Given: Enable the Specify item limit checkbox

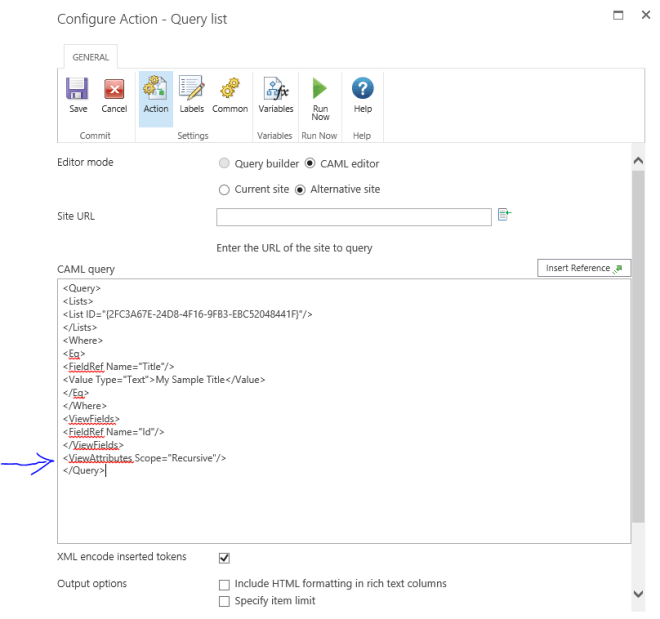Looking at the screenshot, I should [x=224, y=601].
